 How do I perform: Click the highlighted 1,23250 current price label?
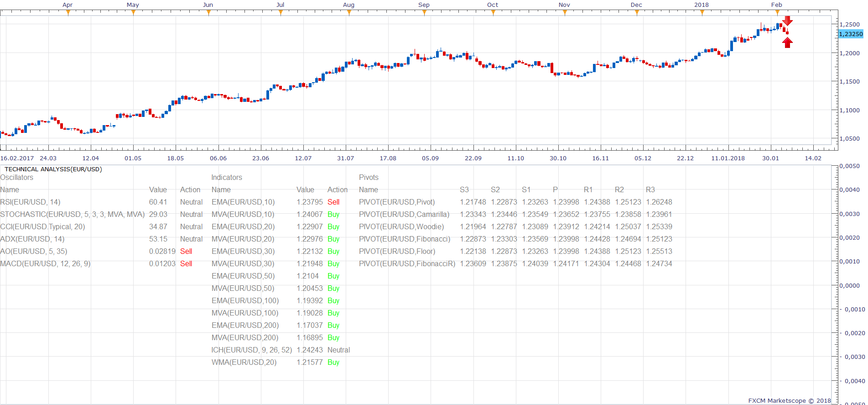click(851, 34)
